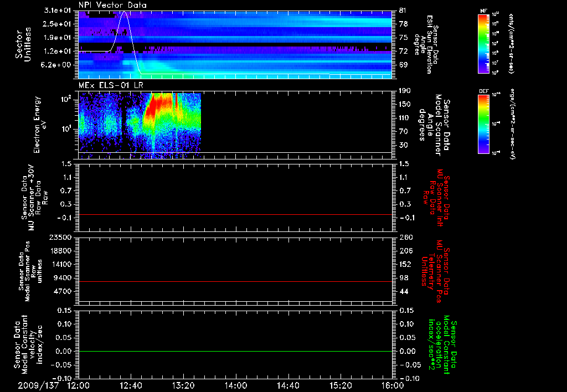Click the "23500" scanner position tick value
Image resolution: width=567 pixels, height=392 pixels.
click(x=61, y=238)
